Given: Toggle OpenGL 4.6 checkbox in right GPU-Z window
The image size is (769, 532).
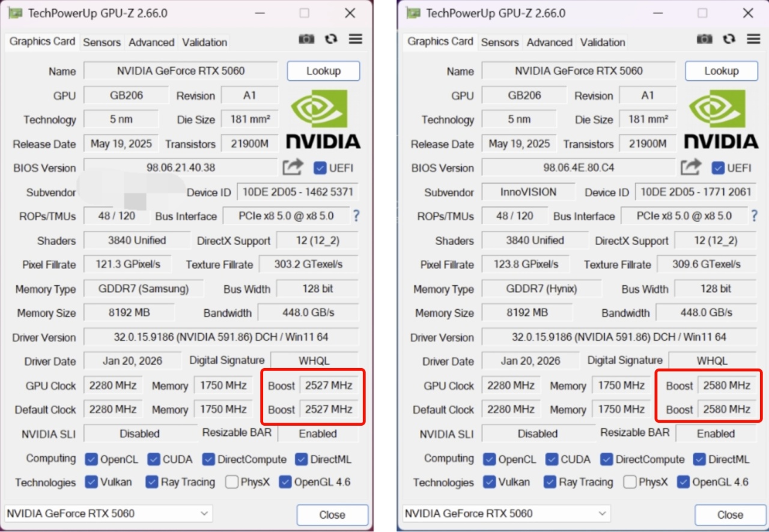Looking at the screenshot, I should (x=683, y=482).
